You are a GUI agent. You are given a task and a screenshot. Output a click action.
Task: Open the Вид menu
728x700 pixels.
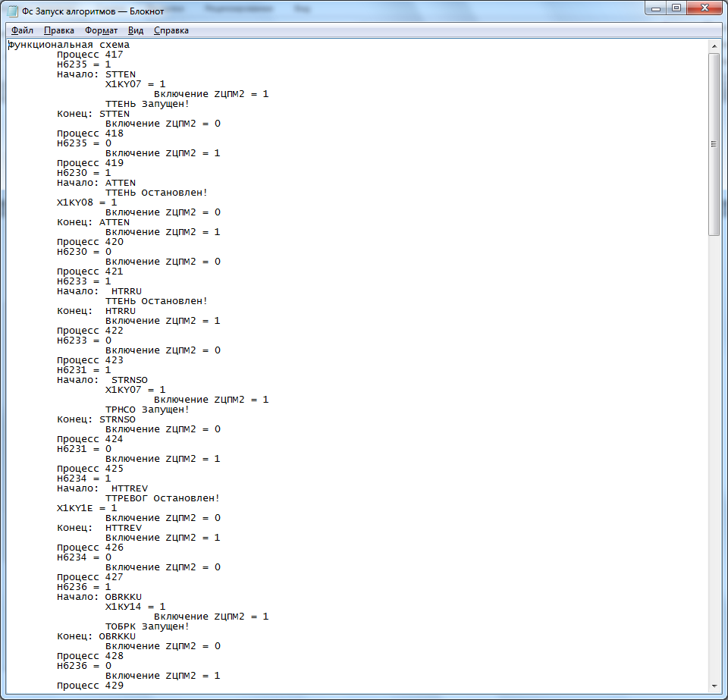136,30
